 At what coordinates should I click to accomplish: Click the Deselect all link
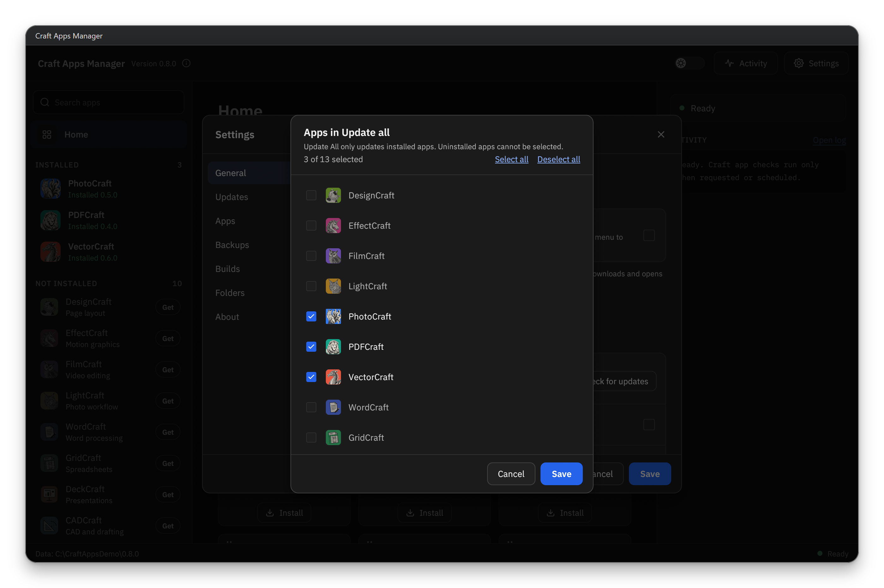pyautogui.click(x=558, y=159)
